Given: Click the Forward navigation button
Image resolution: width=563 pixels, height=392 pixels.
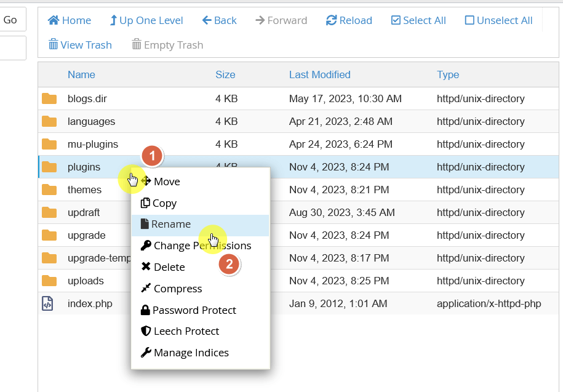Looking at the screenshot, I should coord(281,20).
